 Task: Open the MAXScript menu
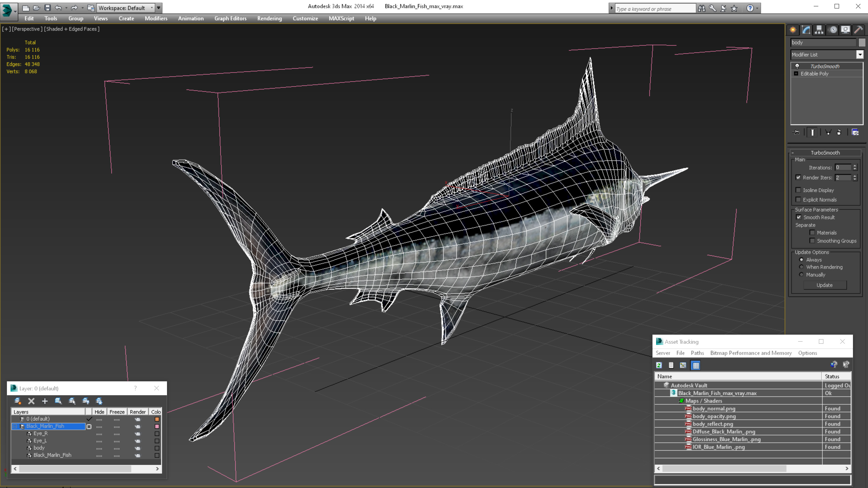tap(341, 18)
